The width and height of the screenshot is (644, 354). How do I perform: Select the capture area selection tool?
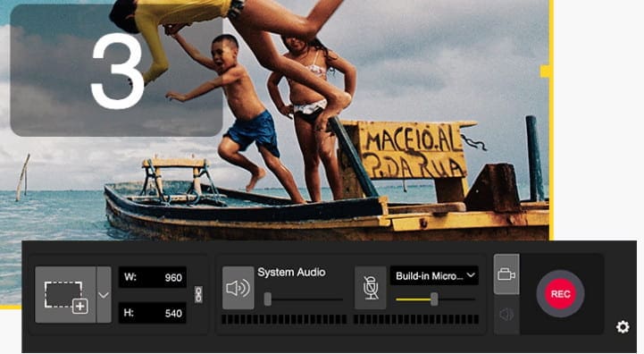66,294
